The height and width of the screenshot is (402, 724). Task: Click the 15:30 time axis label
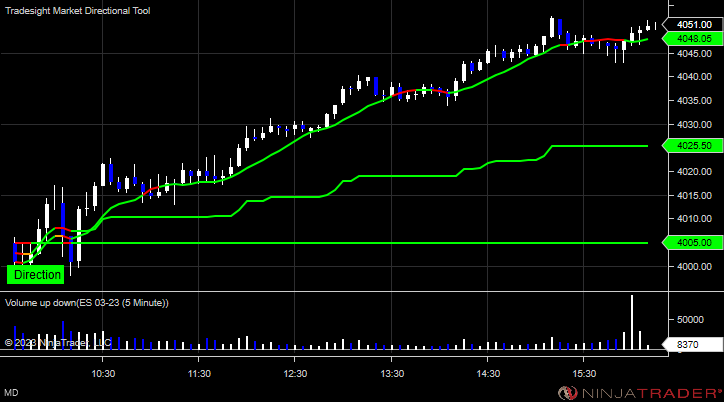click(x=584, y=373)
